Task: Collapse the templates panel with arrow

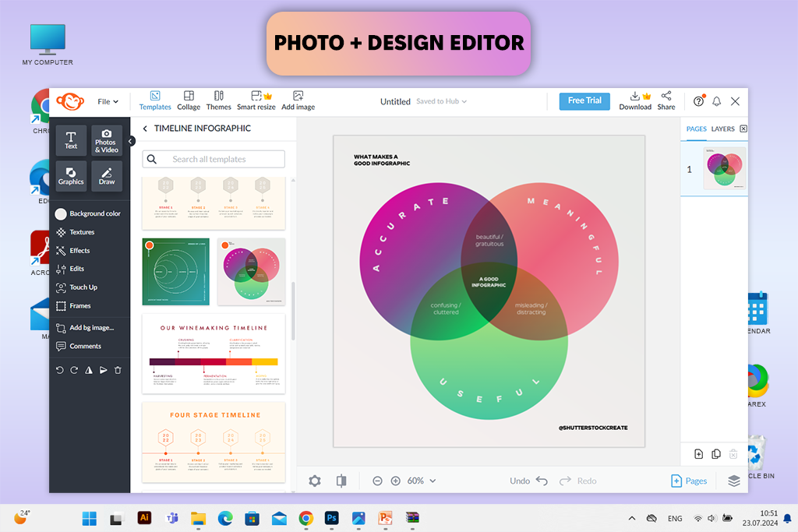Action: coord(131,141)
